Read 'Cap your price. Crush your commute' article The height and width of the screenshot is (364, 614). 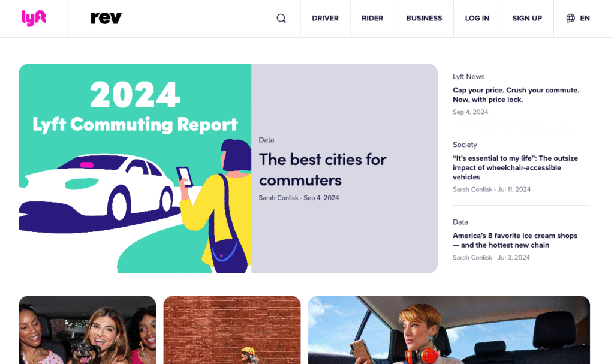click(516, 95)
